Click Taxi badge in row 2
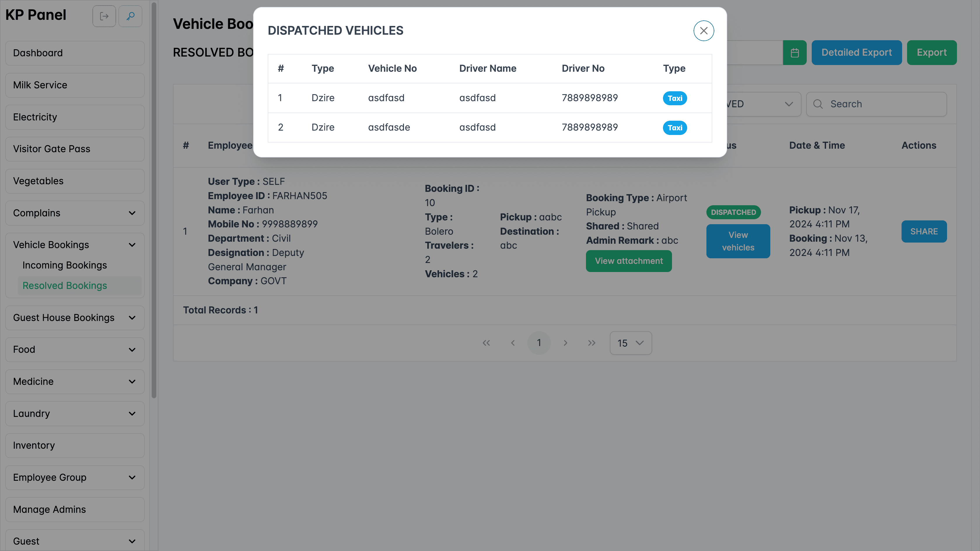This screenshot has height=551, width=980. [x=675, y=127]
